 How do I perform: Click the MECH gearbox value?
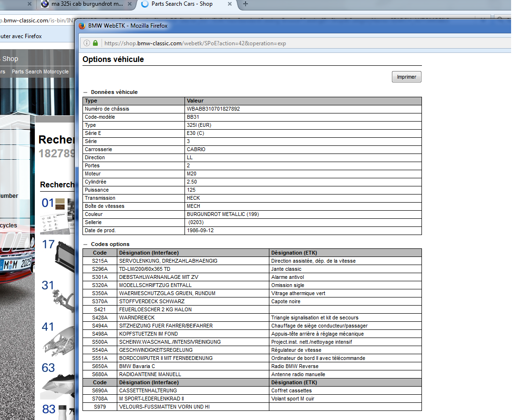pyautogui.click(x=194, y=206)
